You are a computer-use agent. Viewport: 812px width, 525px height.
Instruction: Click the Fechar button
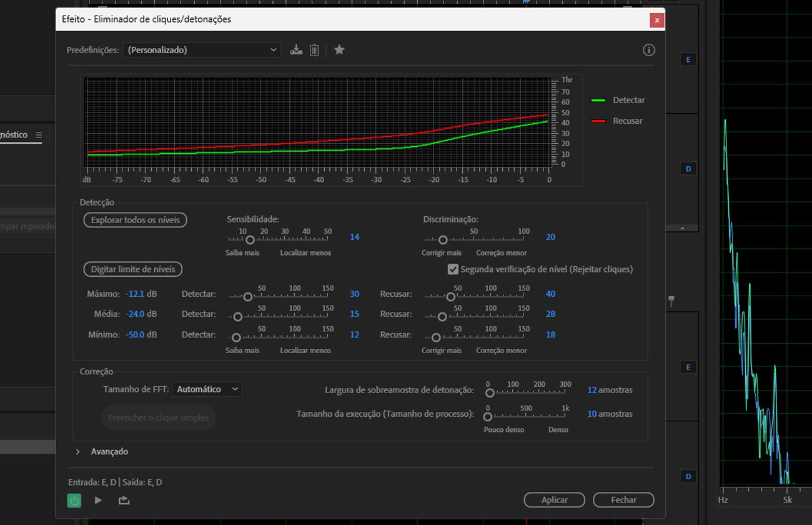point(623,500)
